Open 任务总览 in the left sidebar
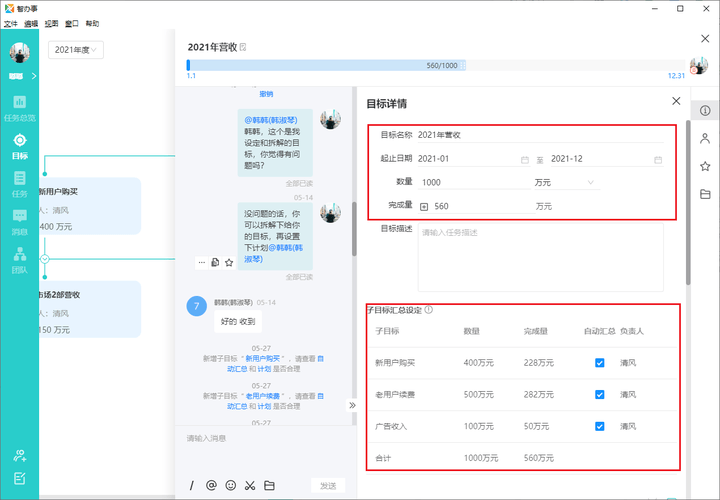The height and width of the screenshot is (500, 720). click(x=19, y=108)
